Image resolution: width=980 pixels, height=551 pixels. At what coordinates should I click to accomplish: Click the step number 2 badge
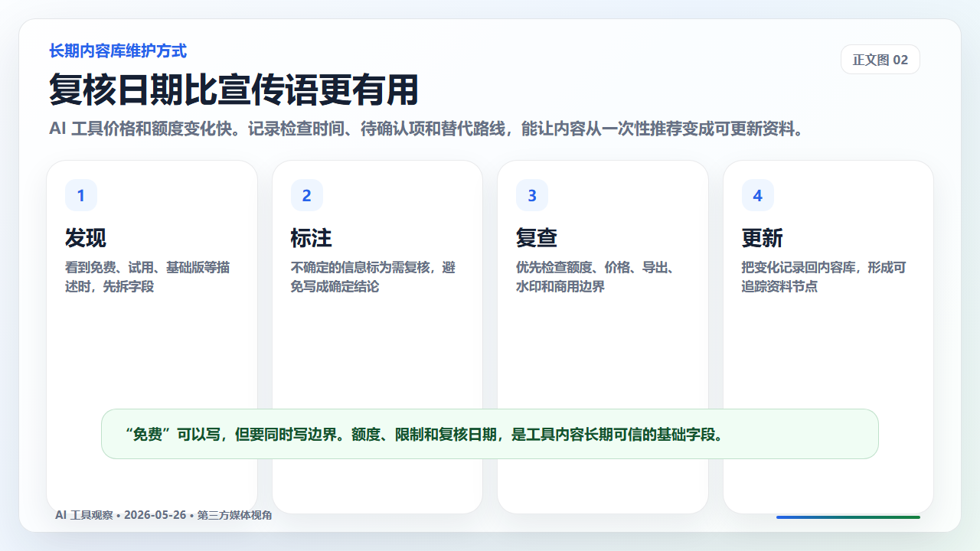click(306, 195)
